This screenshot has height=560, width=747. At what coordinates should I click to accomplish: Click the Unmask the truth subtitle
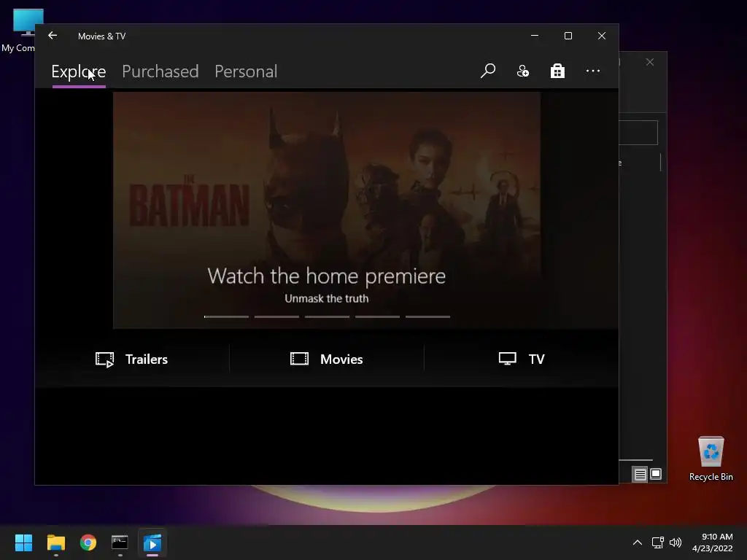click(x=327, y=298)
